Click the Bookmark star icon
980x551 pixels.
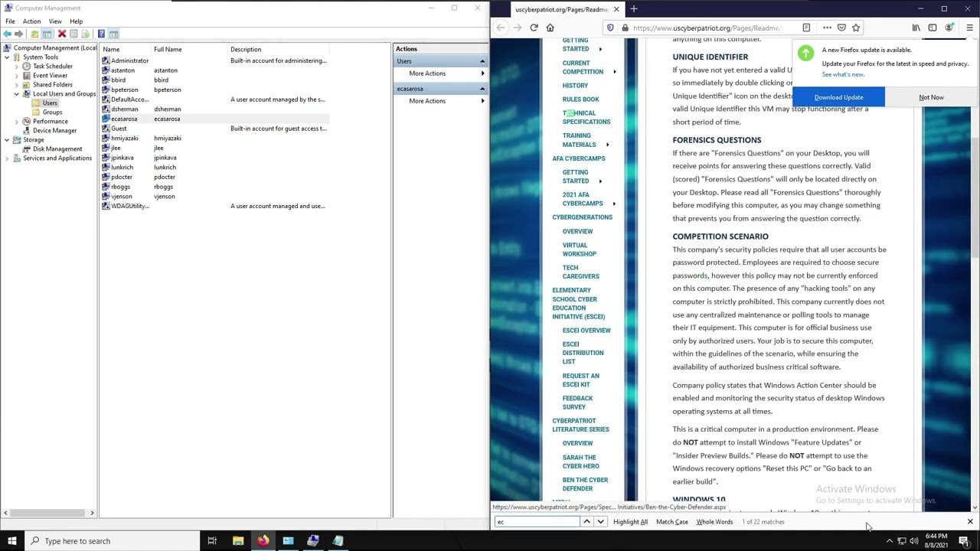[x=856, y=28]
